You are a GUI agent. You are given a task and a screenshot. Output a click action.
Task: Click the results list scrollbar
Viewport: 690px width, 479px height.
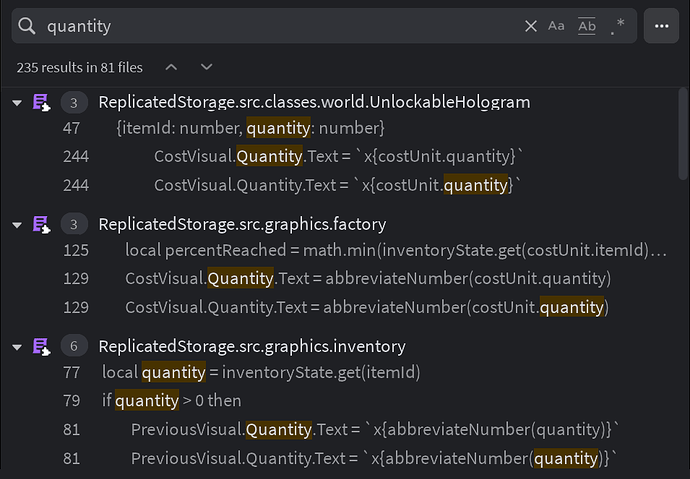[683, 134]
